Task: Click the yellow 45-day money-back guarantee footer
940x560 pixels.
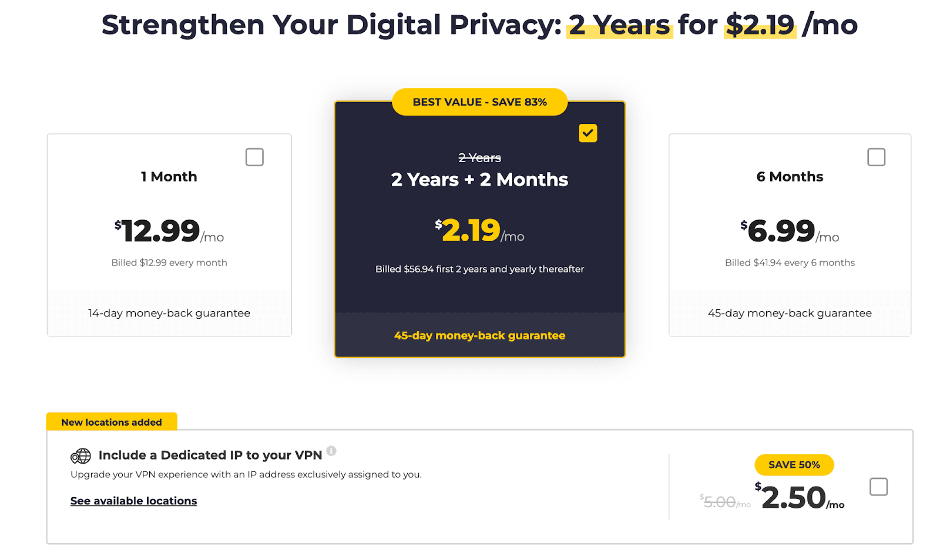Action: click(479, 336)
